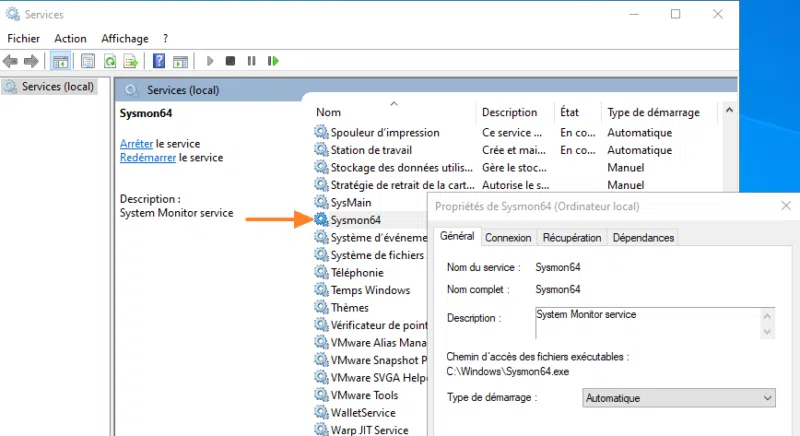Click the gear icon of Sysmon64 row
The image size is (800, 436).
(321, 220)
